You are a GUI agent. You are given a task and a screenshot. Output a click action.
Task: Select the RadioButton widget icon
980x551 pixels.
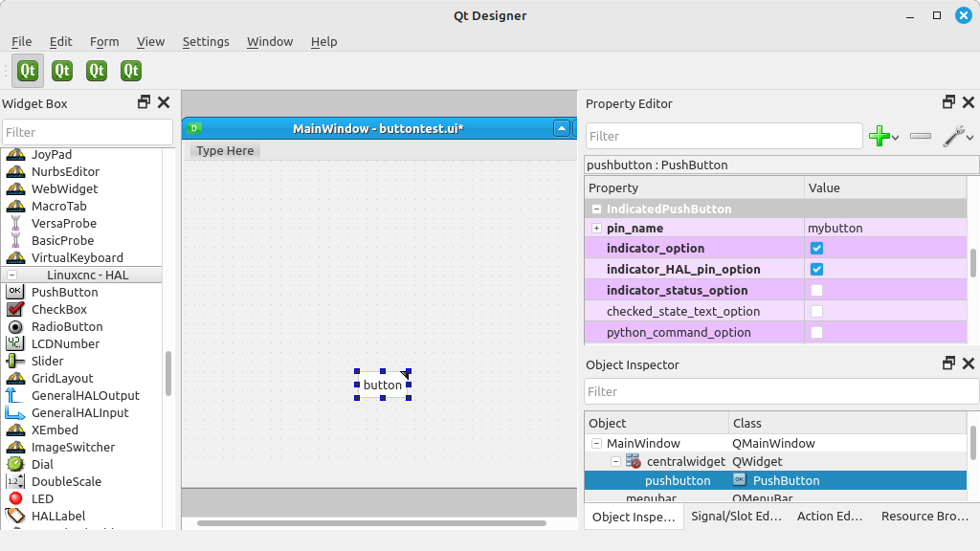(15, 327)
